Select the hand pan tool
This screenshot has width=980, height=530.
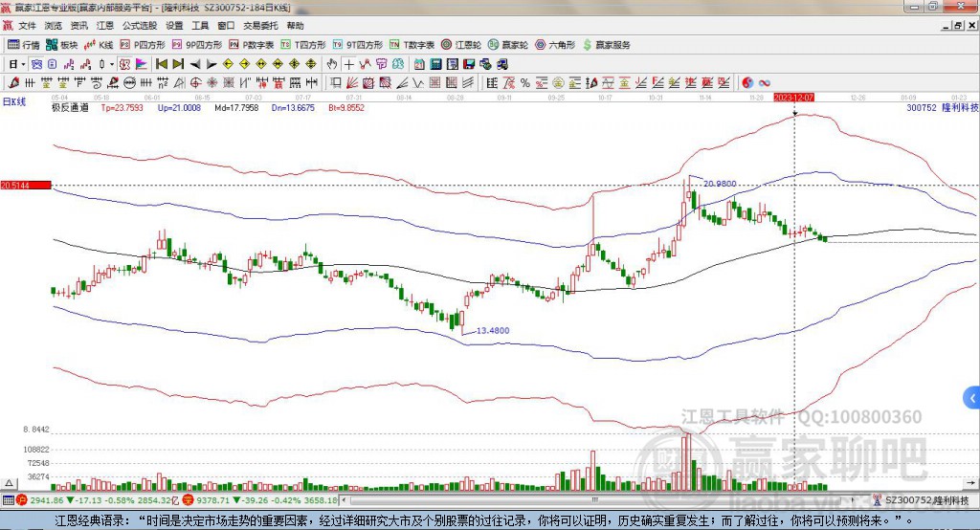click(332, 64)
